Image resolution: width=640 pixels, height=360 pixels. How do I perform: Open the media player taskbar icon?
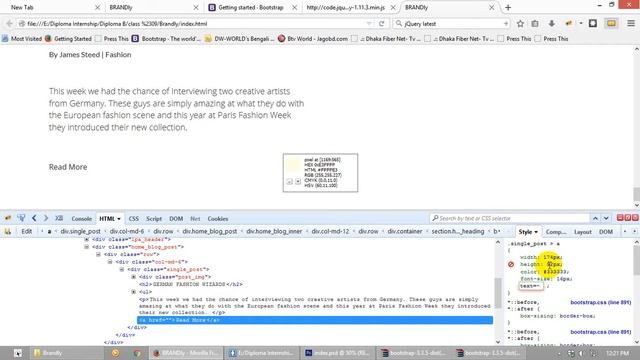click(116, 353)
